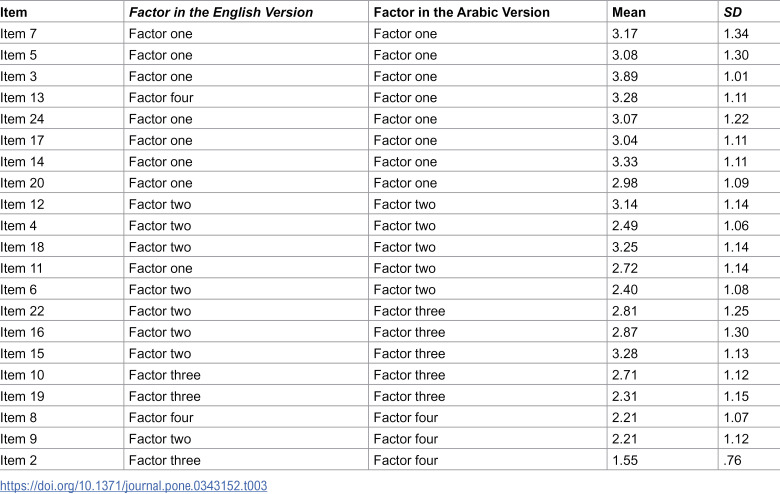Select the 'Item 7' row label
The image size is (780, 494).
pos(18,34)
